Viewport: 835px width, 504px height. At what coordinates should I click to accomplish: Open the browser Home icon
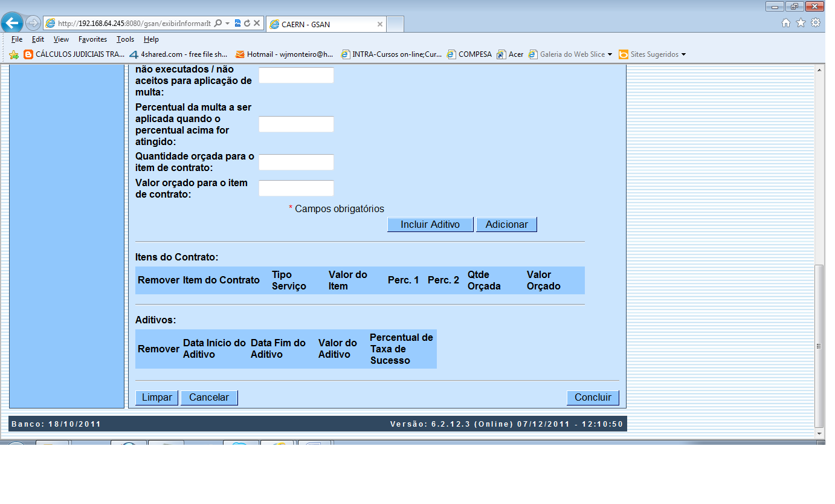[x=786, y=23]
